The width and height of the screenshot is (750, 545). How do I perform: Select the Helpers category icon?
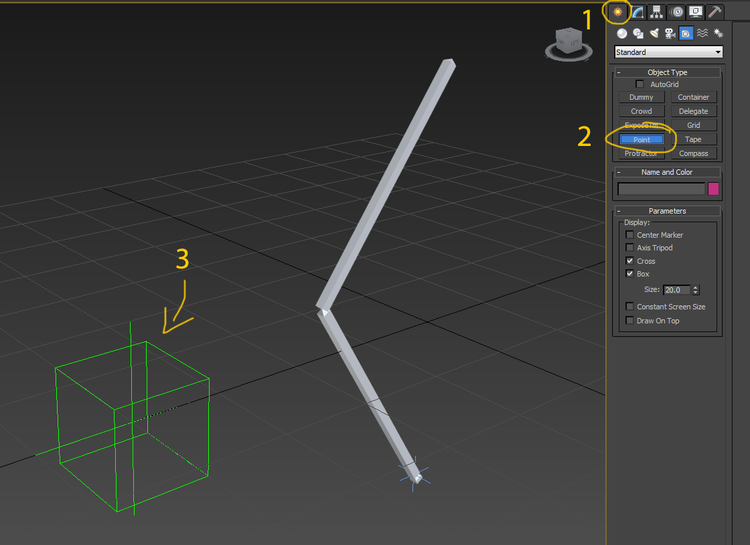pos(686,33)
